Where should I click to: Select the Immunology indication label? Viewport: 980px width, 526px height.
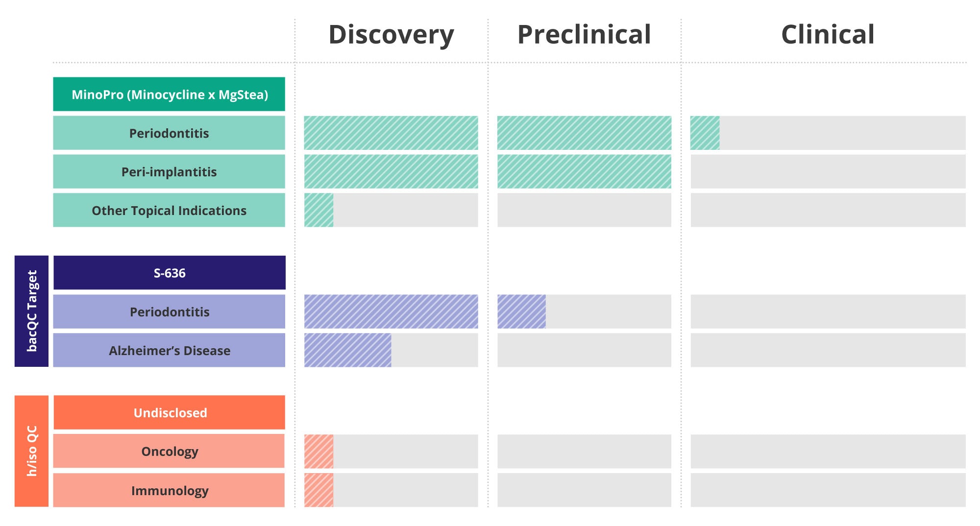click(169, 490)
